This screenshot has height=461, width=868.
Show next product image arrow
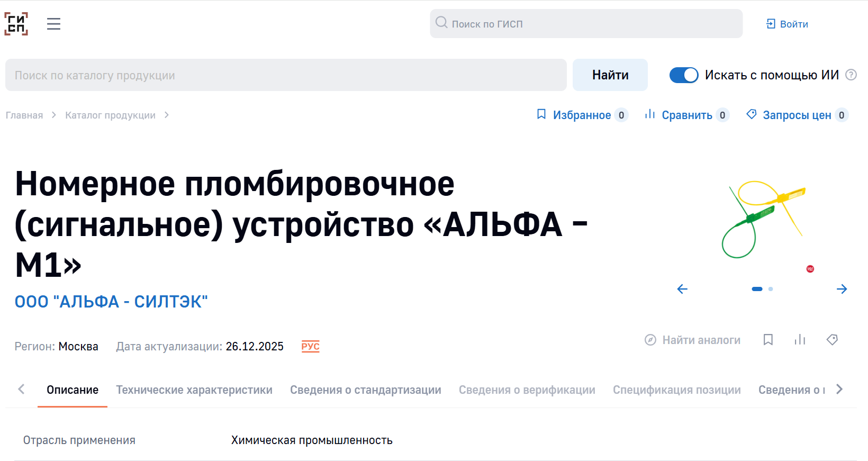click(842, 289)
